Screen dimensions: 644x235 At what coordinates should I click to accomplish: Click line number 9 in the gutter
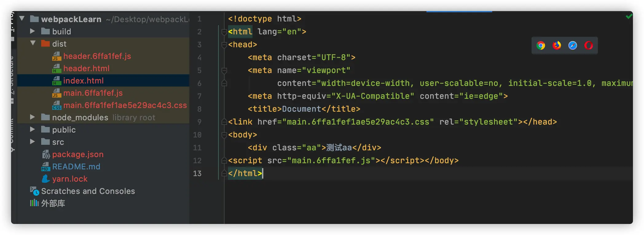(199, 122)
